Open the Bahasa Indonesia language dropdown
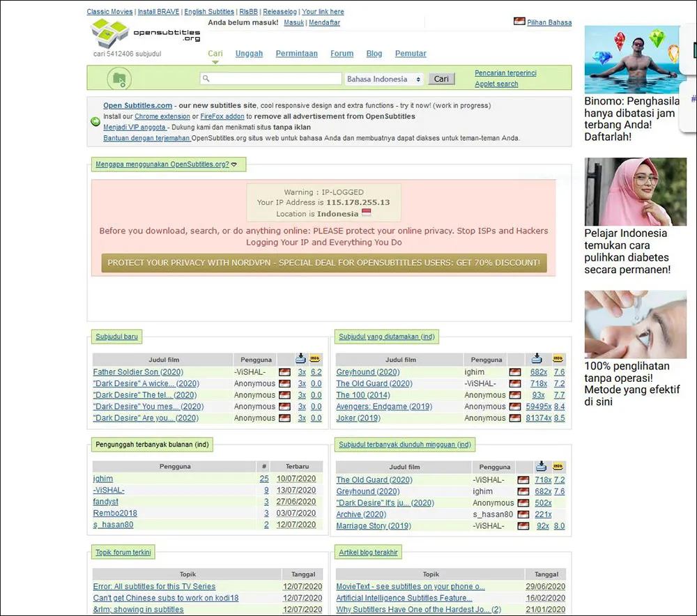The width and height of the screenshot is (697, 616). pos(384,79)
